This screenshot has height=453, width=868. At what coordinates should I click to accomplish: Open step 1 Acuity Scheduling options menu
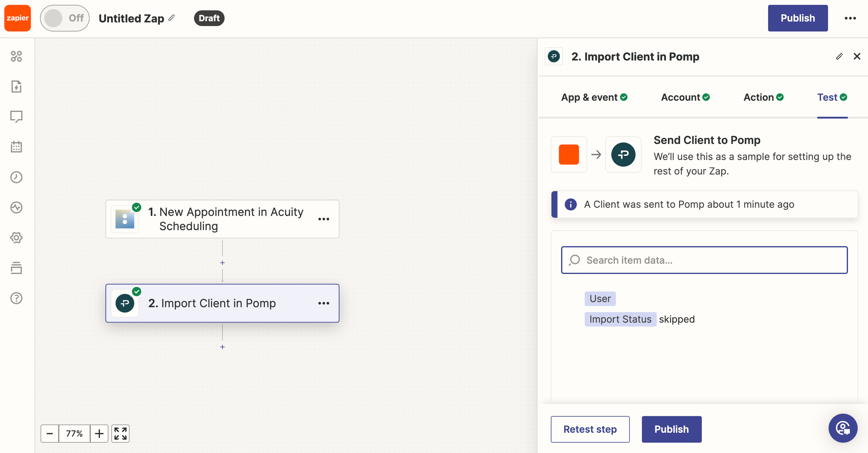pos(324,219)
